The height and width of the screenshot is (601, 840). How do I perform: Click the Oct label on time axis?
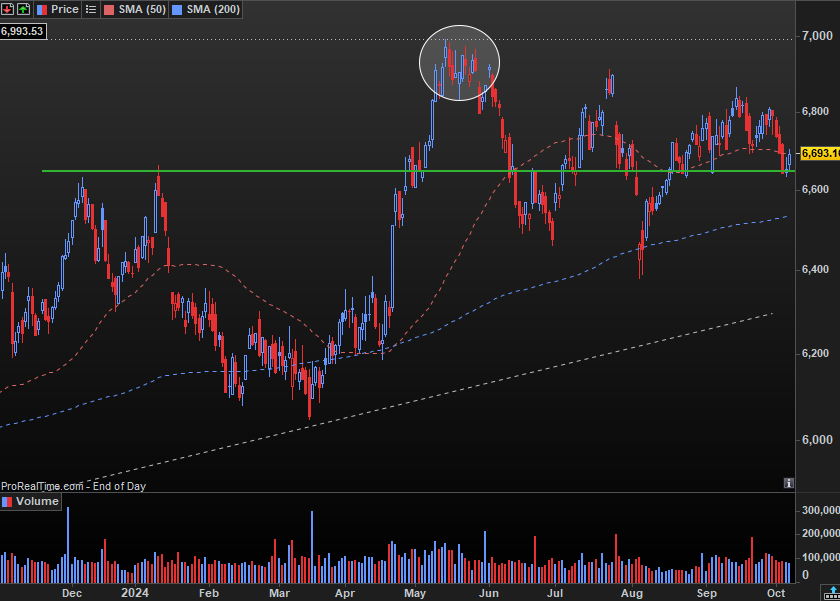776,593
